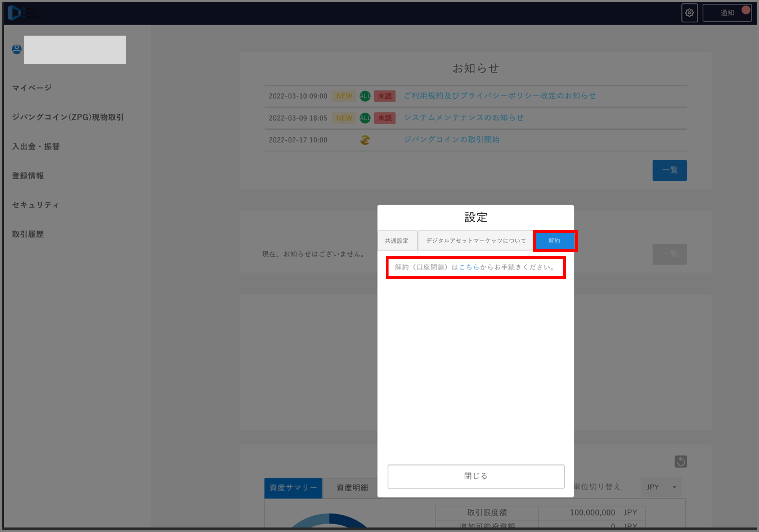Screen dimensions: 759x532
Task: Click the Digital Asset Markets logo
Action: pos(23,13)
